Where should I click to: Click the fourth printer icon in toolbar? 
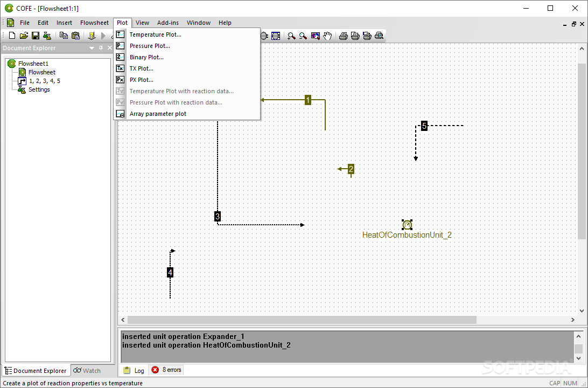(379, 36)
